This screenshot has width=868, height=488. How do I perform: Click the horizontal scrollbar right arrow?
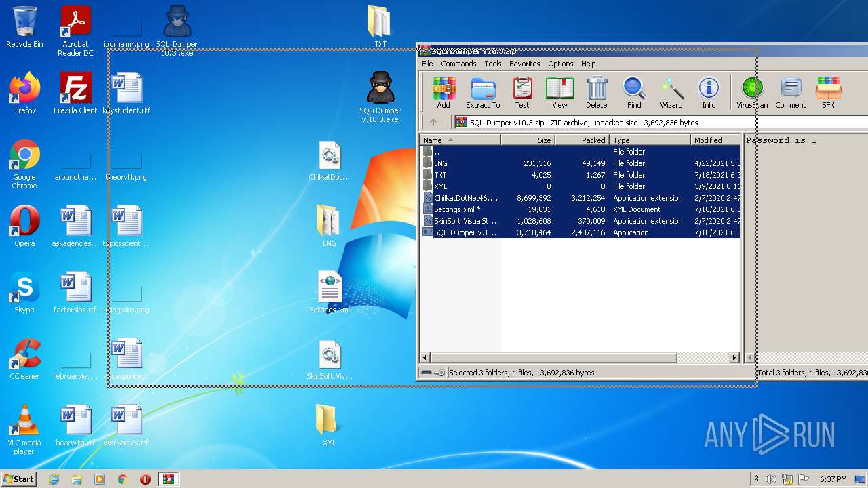734,357
